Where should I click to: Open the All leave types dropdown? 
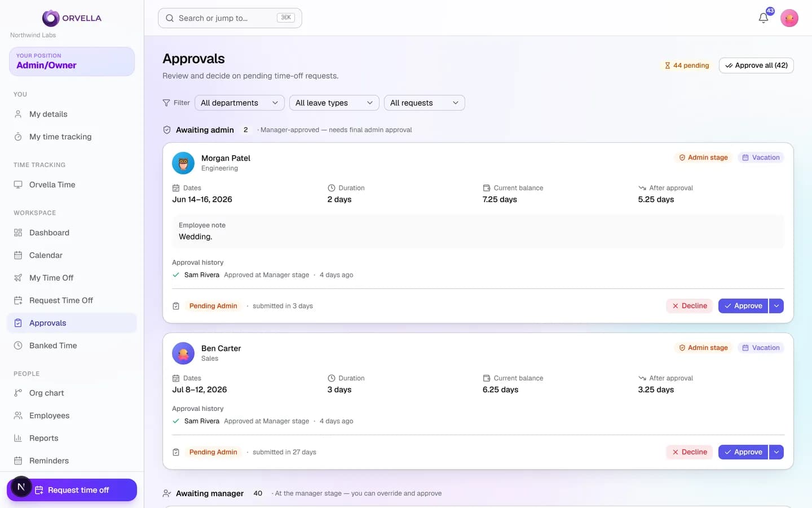click(x=334, y=103)
